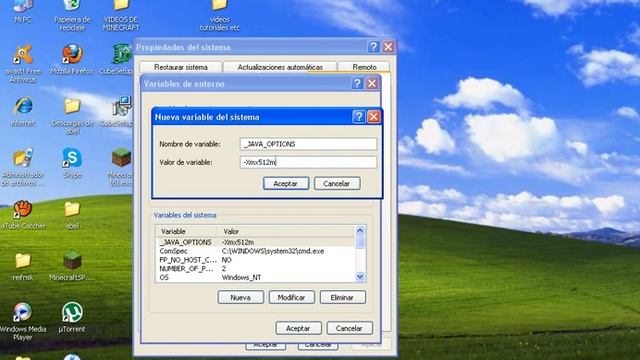Click the Variable column header

[187, 231]
